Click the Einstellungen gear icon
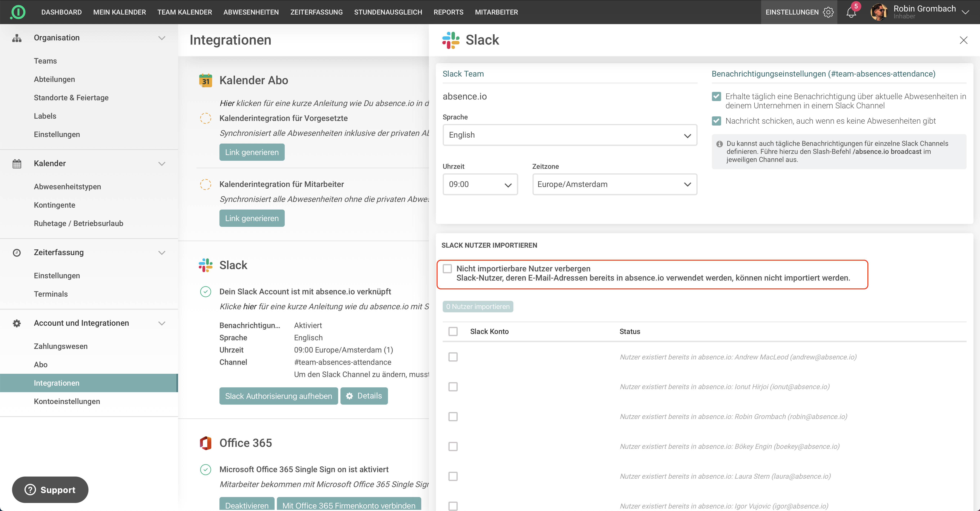 coord(828,12)
